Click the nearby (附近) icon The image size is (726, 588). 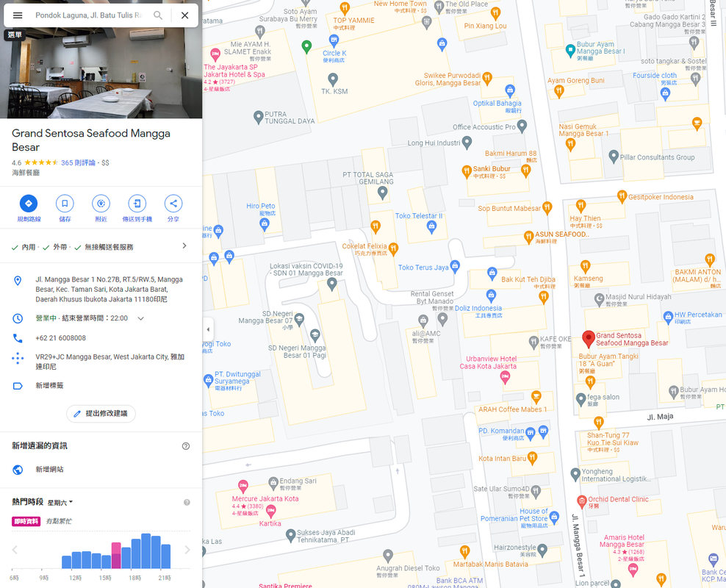[101, 204]
